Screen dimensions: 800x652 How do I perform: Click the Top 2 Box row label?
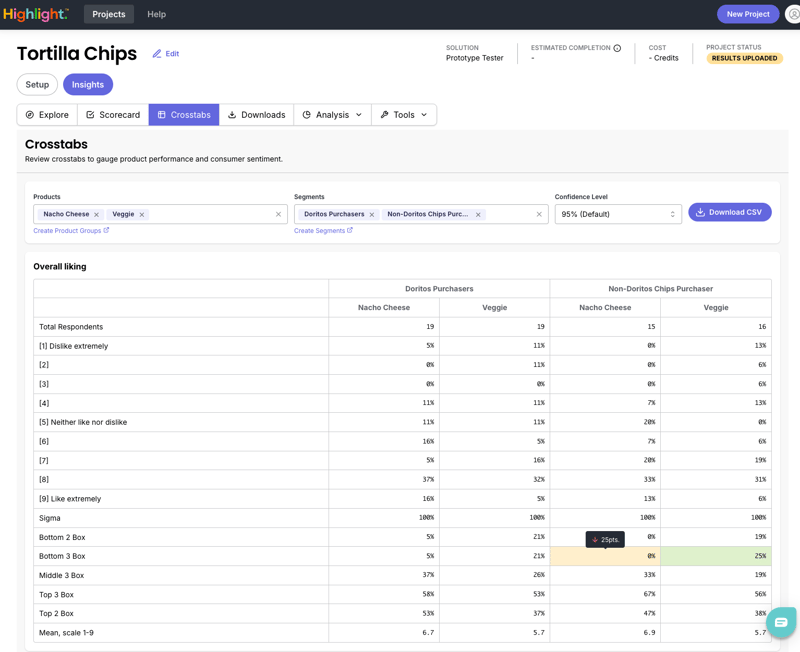point(56,614)
